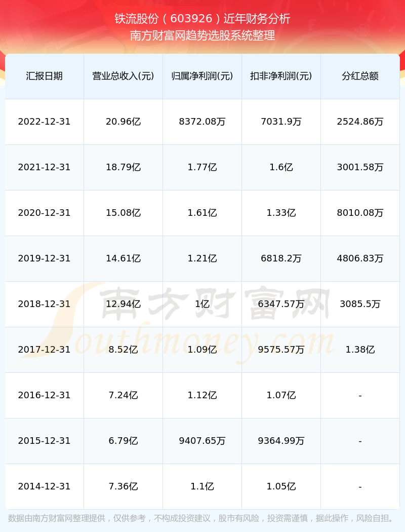This screenshot has height=532, width=405.
Task: Select revenue value 7.24亿
Action: coord(124,395)
